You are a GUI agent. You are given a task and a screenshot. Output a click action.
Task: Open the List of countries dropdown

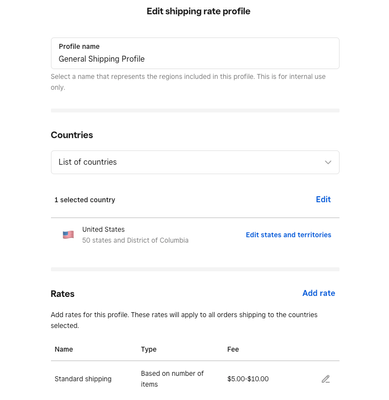pyautogui.click(x=195, y=162)
